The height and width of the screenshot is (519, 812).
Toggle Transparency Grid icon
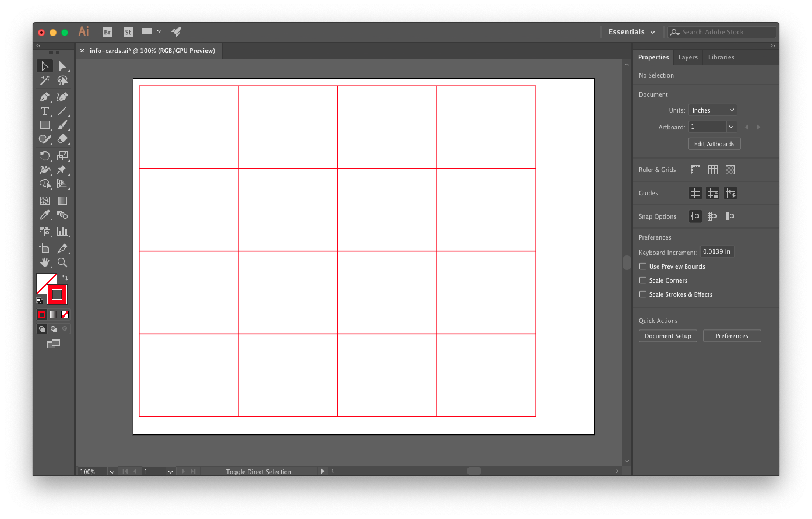click(x=730, y=170)
